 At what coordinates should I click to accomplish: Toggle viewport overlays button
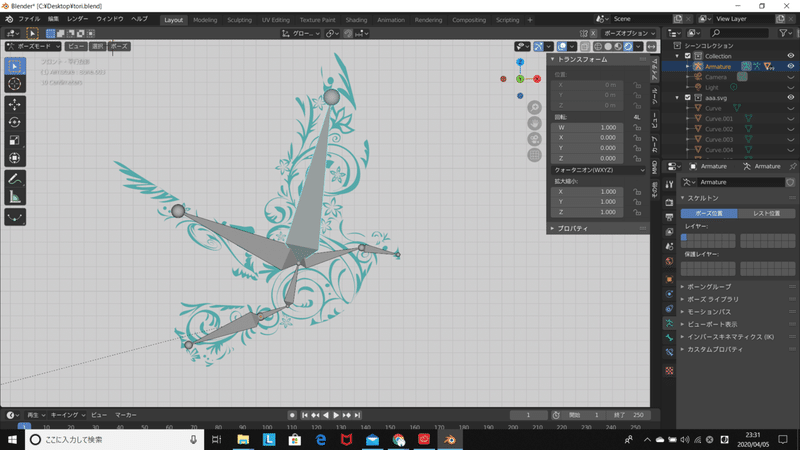(562, 46)
